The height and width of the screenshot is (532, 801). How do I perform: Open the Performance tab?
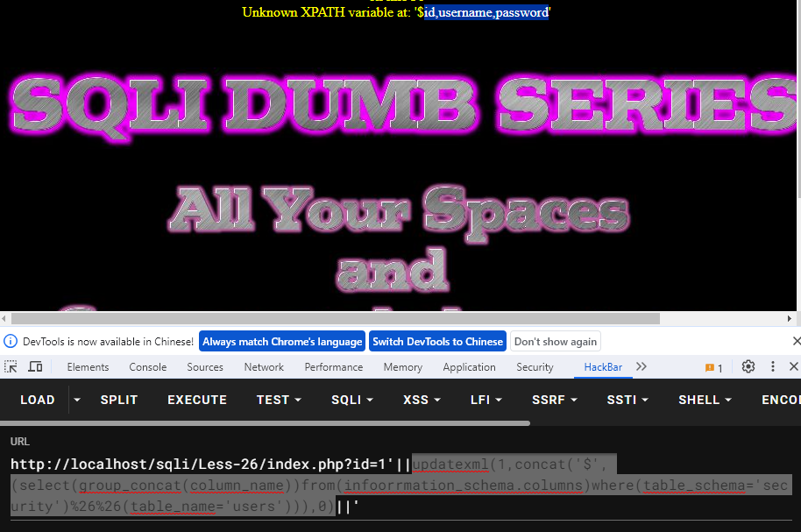(x=334, y=367)
